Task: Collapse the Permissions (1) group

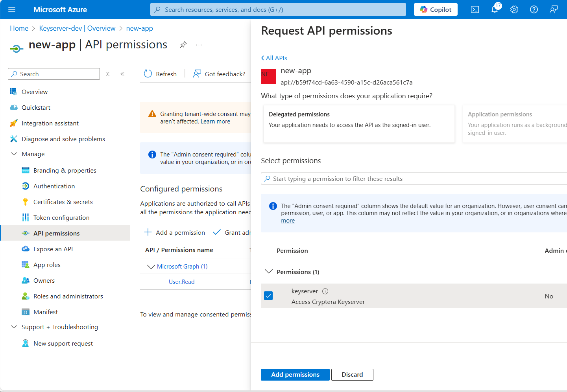Action: point(270,271)
